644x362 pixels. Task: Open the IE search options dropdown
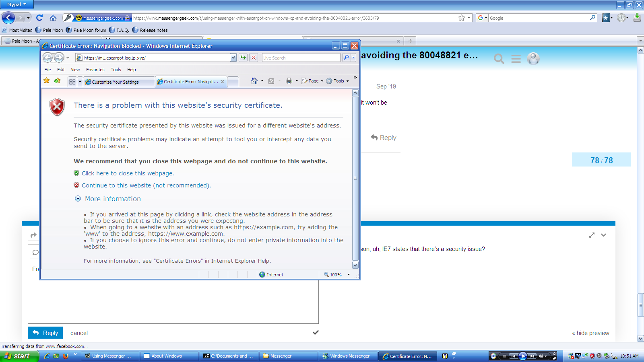coord(353,58)
